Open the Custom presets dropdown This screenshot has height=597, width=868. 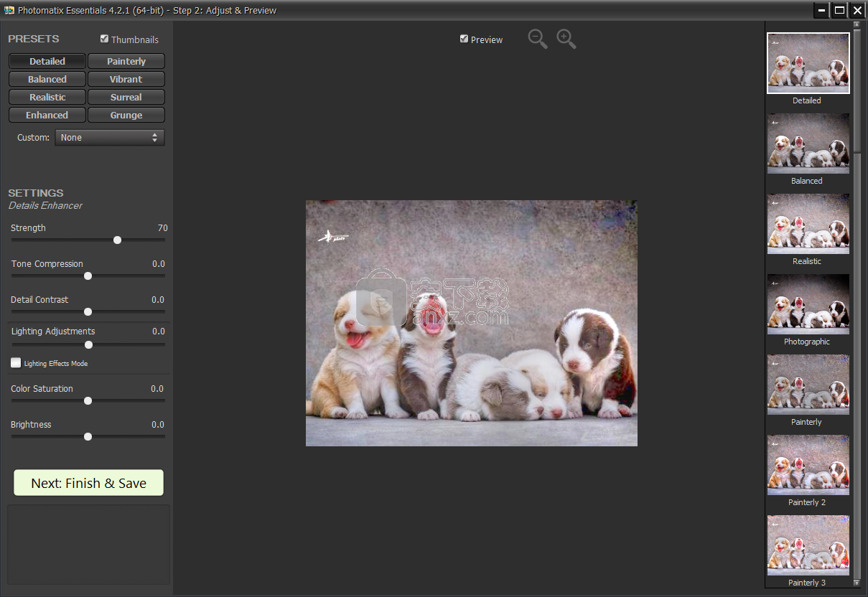point(110,137)
